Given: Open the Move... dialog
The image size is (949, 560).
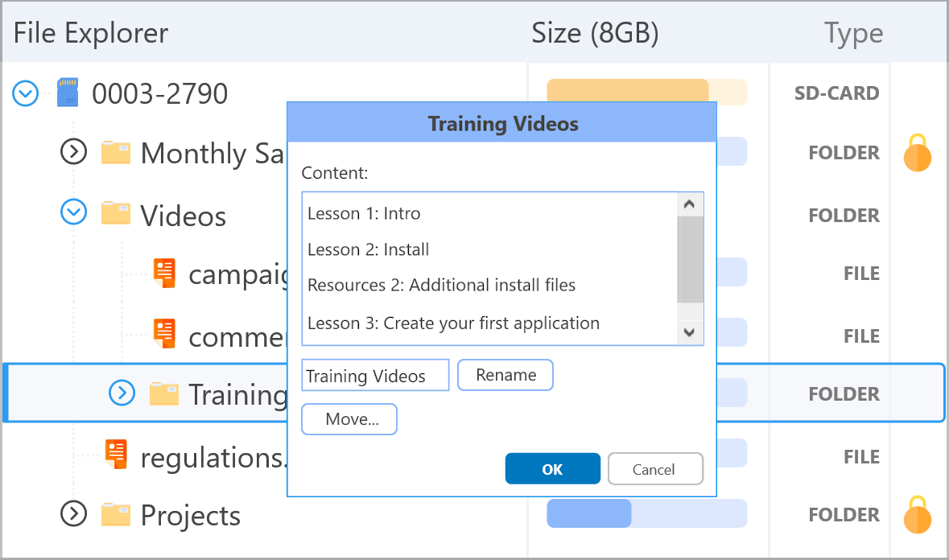Looking at the screenshot, I should [x=349, y=418].
